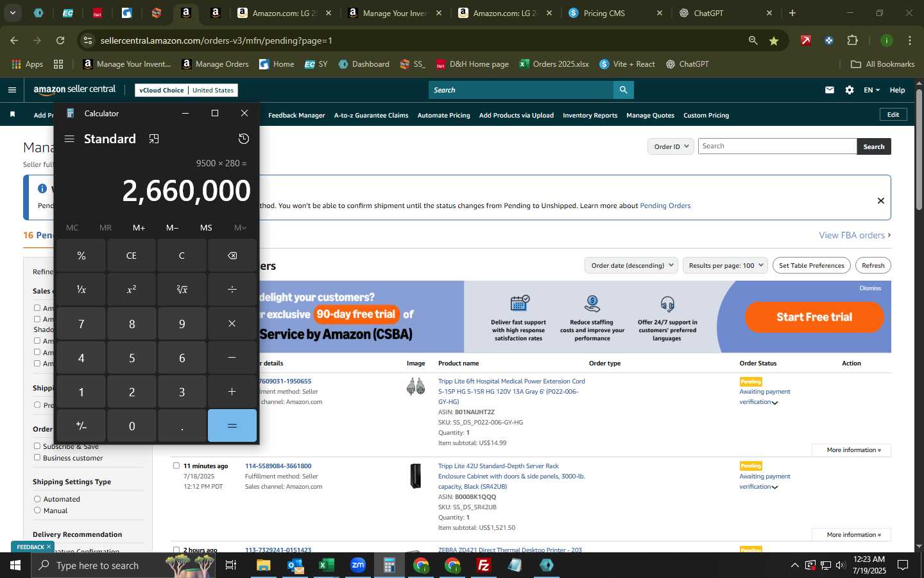This screenshot has width=924, height=578.
Task: Open calculator history icon
Action: [x=244, y=139]
